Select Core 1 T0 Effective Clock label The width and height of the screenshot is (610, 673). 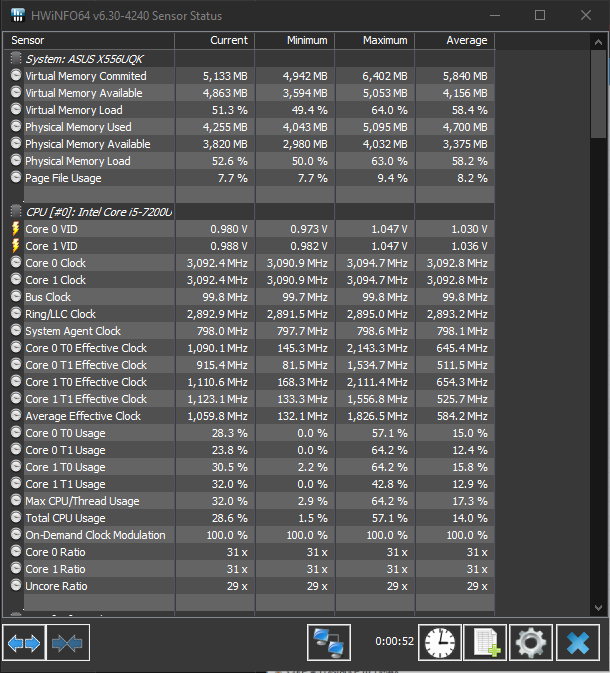click(86, 382)
